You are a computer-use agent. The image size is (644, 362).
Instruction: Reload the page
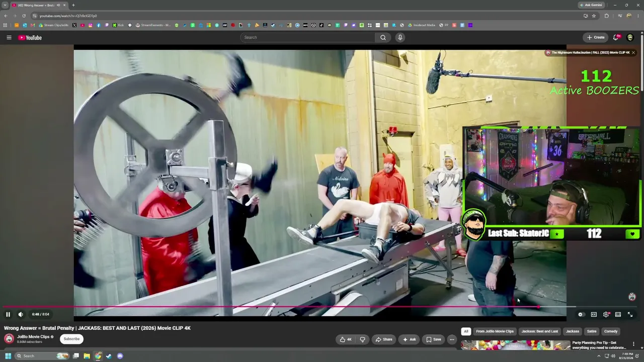(x=24, y=16)
